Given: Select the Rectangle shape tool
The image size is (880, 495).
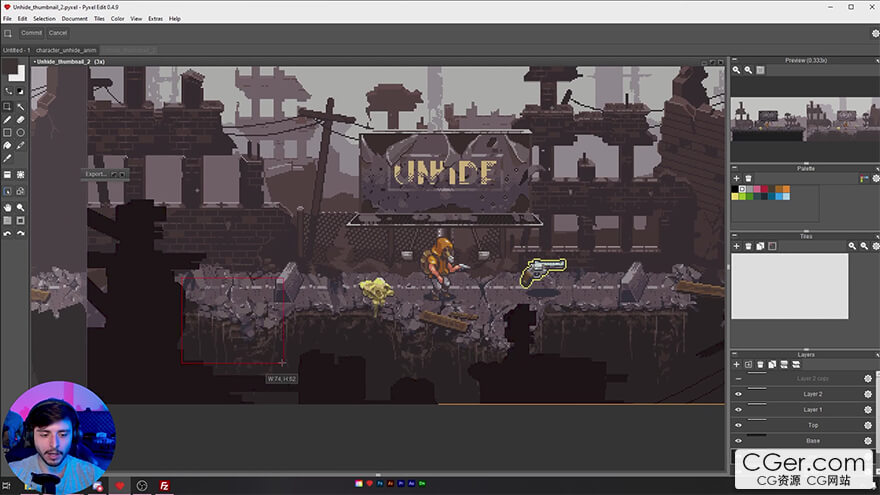Looking at the screenshot, I should point(7,132).
